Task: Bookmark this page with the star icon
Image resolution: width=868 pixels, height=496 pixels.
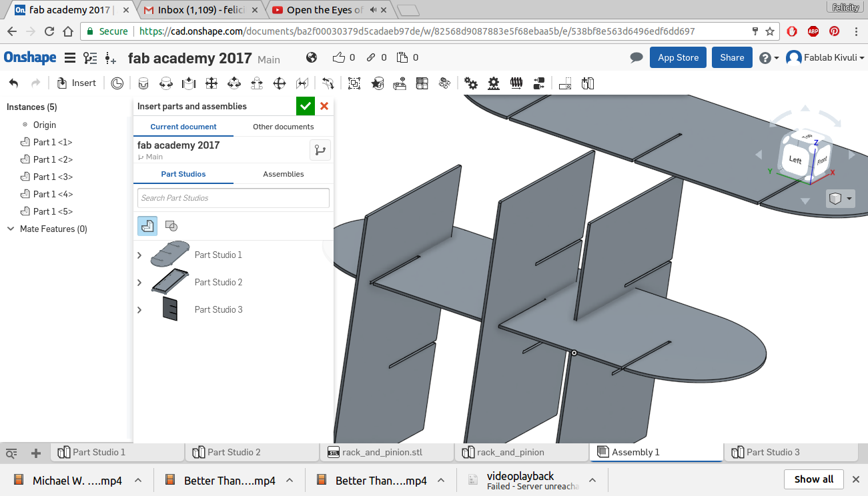Action: pos(770,31)
